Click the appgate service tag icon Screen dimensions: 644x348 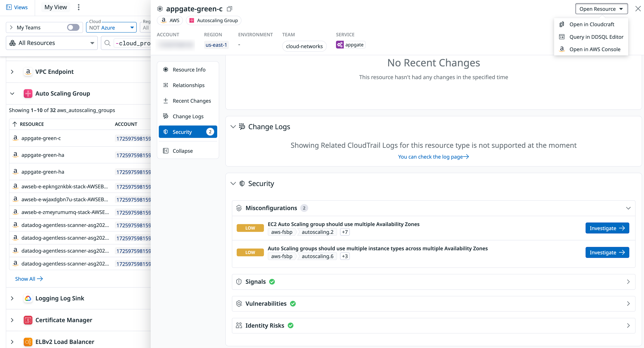coord(340,45)
